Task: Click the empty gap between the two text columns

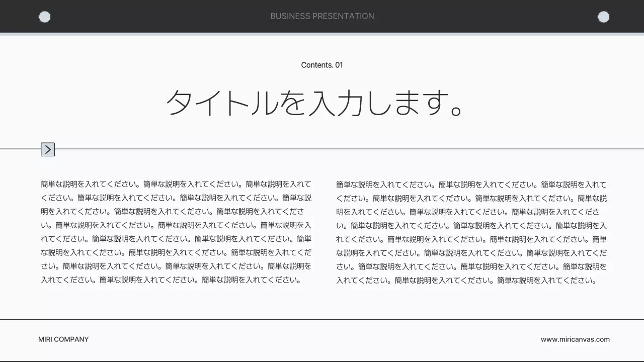Action: coord(324,231)
